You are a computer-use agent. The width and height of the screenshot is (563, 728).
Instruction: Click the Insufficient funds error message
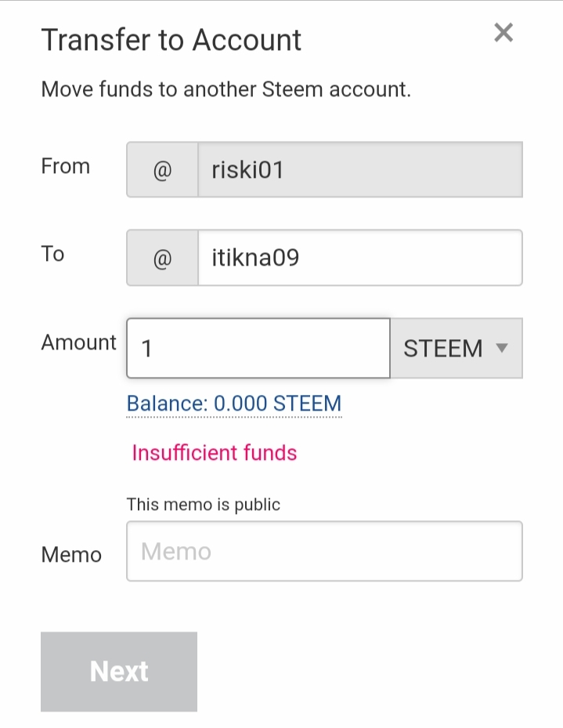pyautogui.click(x=215, y=453)
